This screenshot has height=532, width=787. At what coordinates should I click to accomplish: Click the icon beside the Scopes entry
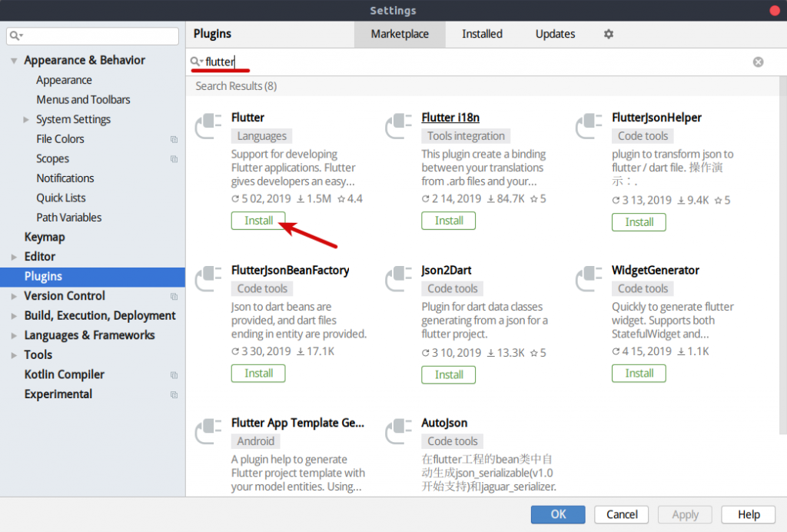pos(174,158)
